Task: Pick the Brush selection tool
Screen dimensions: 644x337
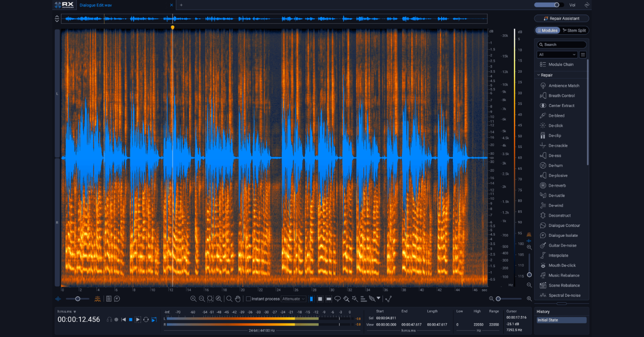Action: click(x=346, y=299)
